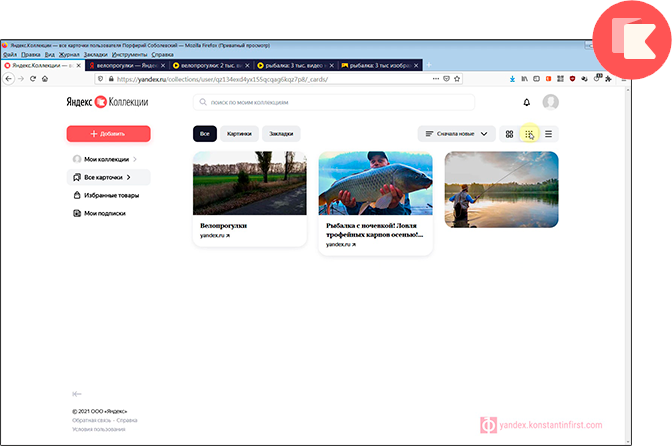Go back with the browser back arrow

(x=9, y=79)
